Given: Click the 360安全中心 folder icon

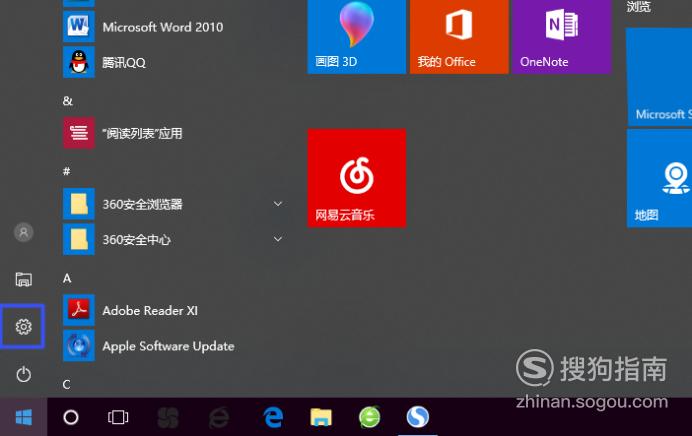Looking at the screenshot, I should click(79, 239).
